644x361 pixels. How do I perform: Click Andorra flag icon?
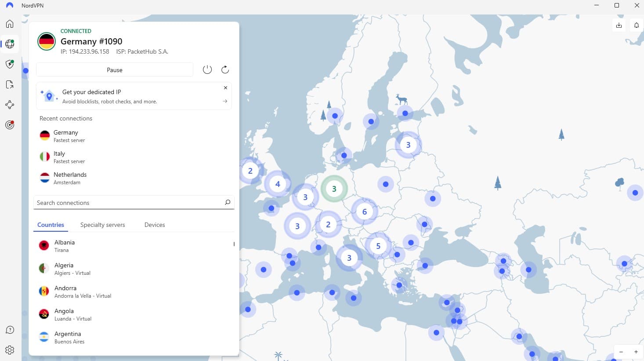click(44, 291)
